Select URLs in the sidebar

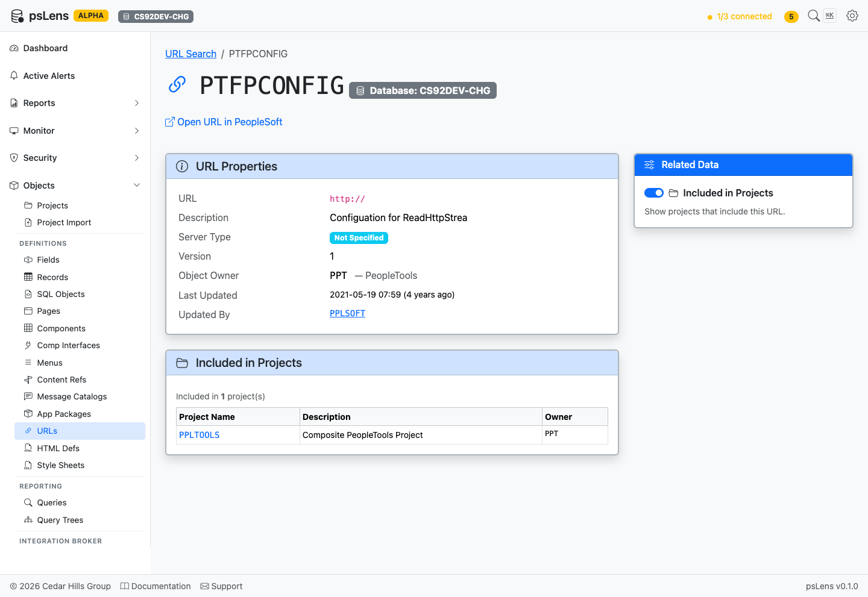click(x=80, y=431)
